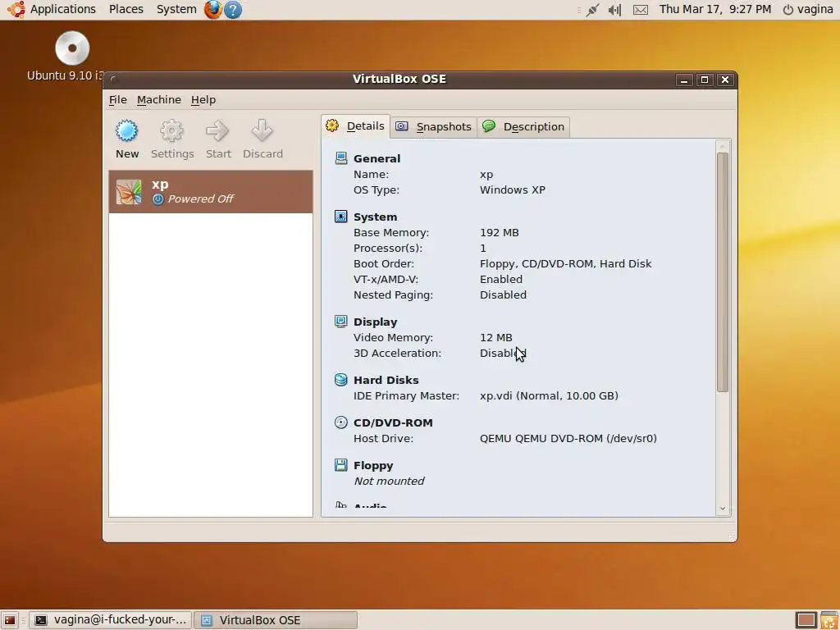The width and height of the screenshot is (840, 630).
Task: Click the '192 MB' base memory value
Action: click(x=499, y=232)
